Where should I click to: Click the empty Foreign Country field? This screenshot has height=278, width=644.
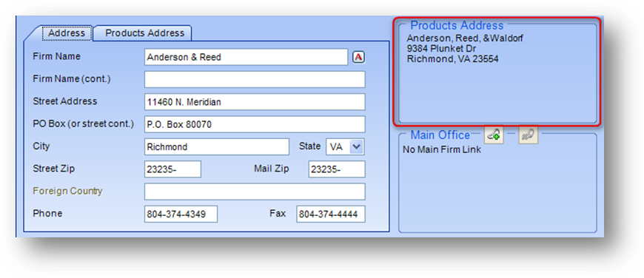tap(255, 191)
